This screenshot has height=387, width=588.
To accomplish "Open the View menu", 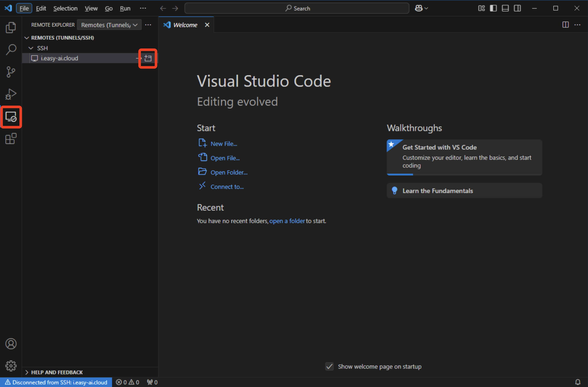I will tap(91, 8).
